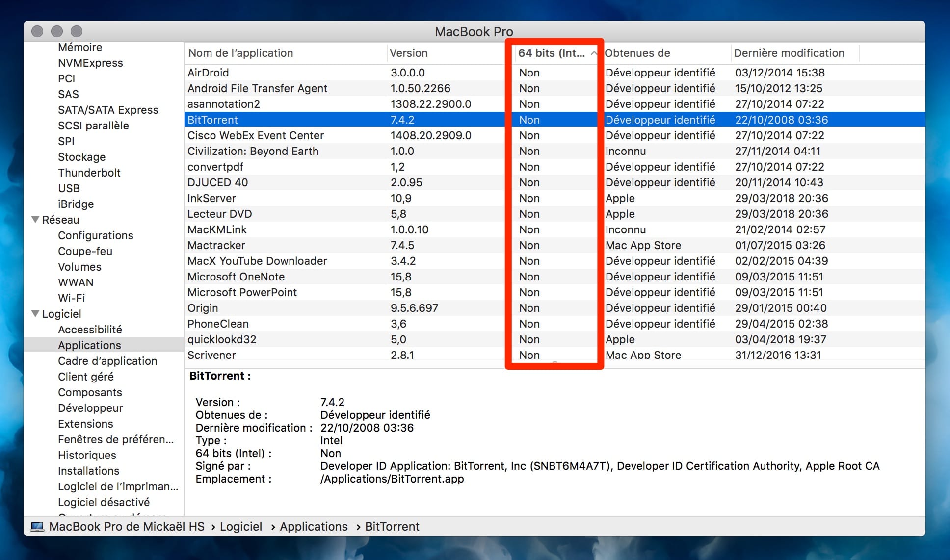
Task: Select the quicklookd32 row
Action: (554, 339)
